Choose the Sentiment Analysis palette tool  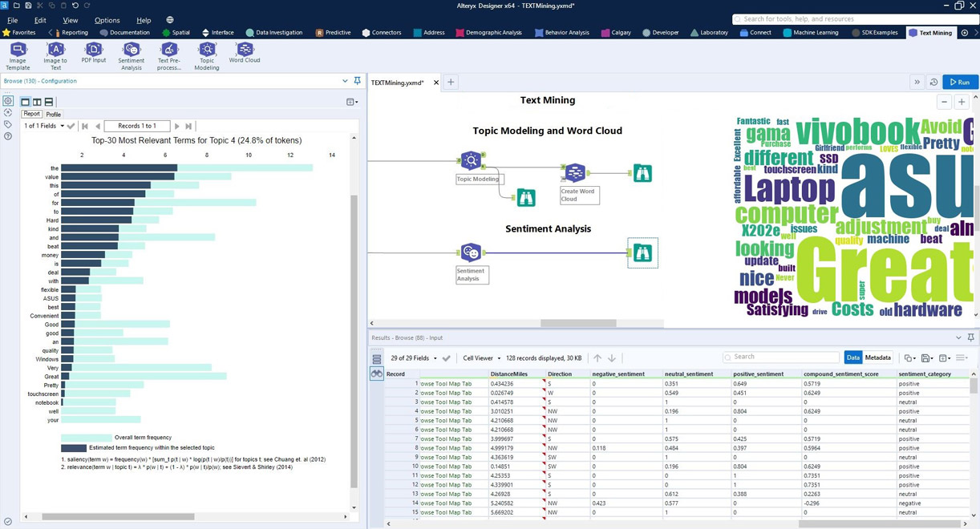click(x=132, y=56)
